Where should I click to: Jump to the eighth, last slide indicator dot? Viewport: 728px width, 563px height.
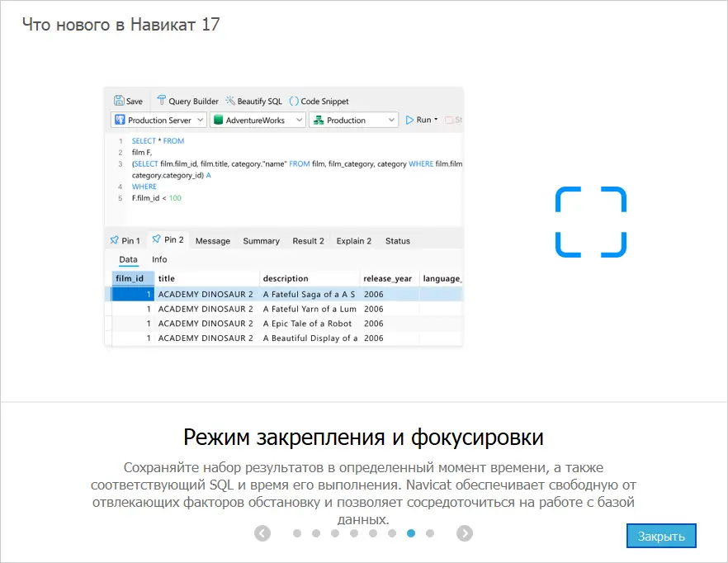tap(430, 533)
